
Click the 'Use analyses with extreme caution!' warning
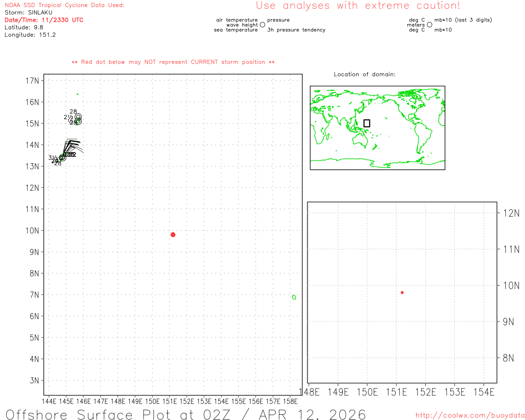click(x=358, y=6)
